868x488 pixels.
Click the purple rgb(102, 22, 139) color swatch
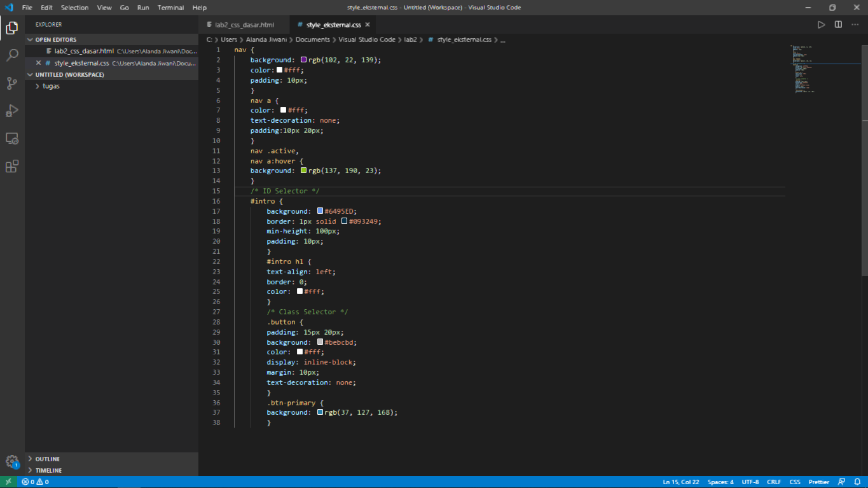point(303,60)
